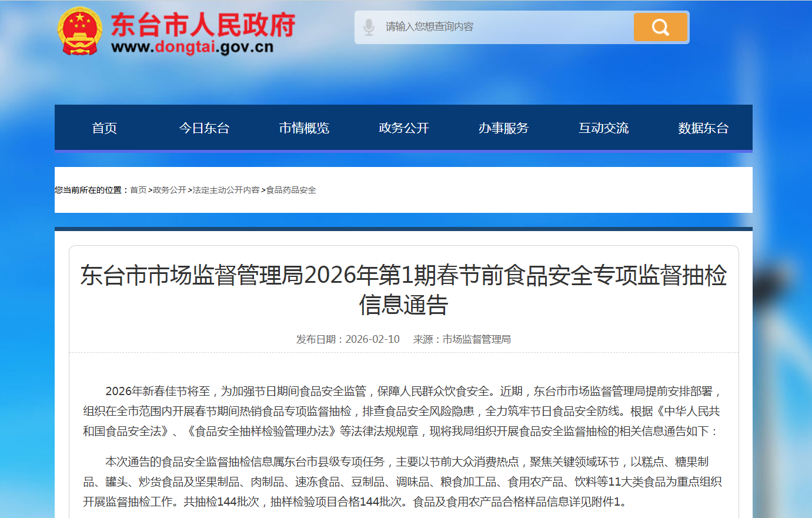Open the 数据东台 navigation menu item
Image resolution: width=812 pixels, height=518 pixels.
tap(703, 128)
